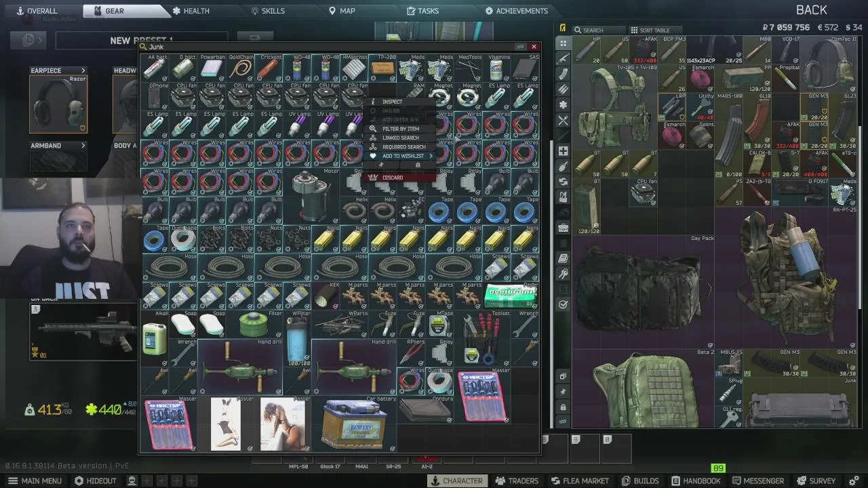
Task: Select the Cordura fabric item
Action: (x=425, y=409)
